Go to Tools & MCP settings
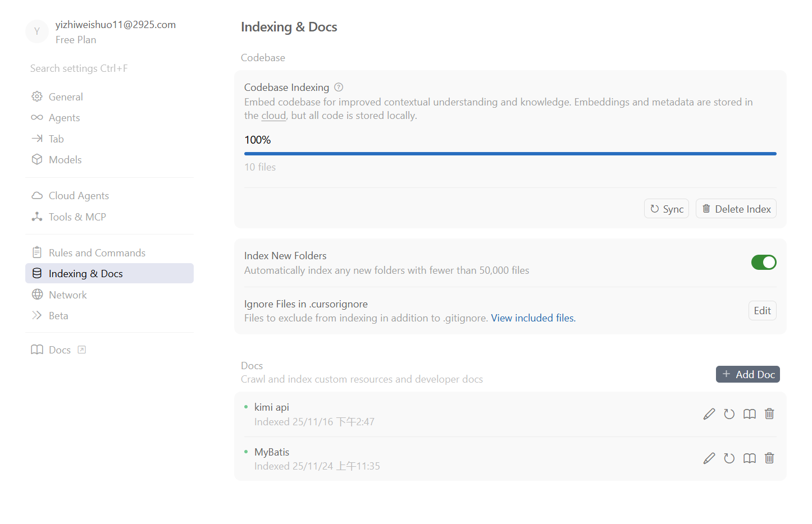This screenshot has width=812, height=524. point(77,217)
